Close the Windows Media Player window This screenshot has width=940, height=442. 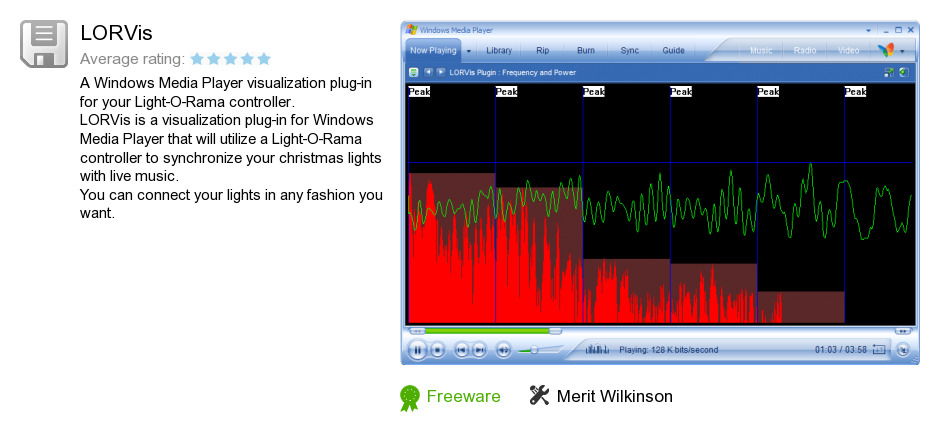pyautogui.click(x=910, y=30)
